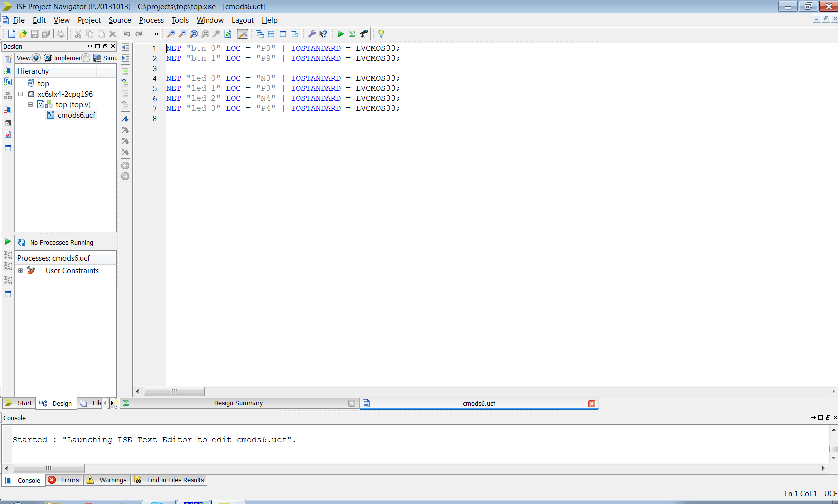Click the Ln 1 Col 1 status bar indicator

(x=801, y=494)
